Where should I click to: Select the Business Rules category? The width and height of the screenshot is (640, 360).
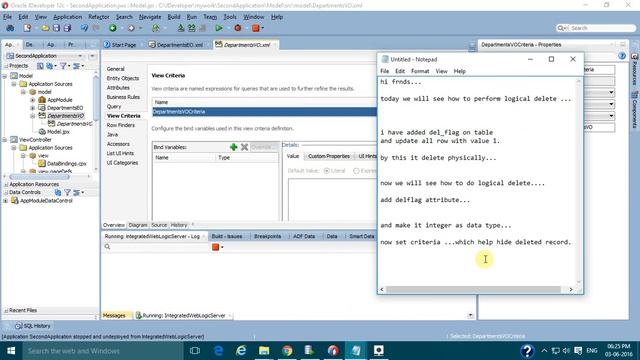[x=123, y=97]
